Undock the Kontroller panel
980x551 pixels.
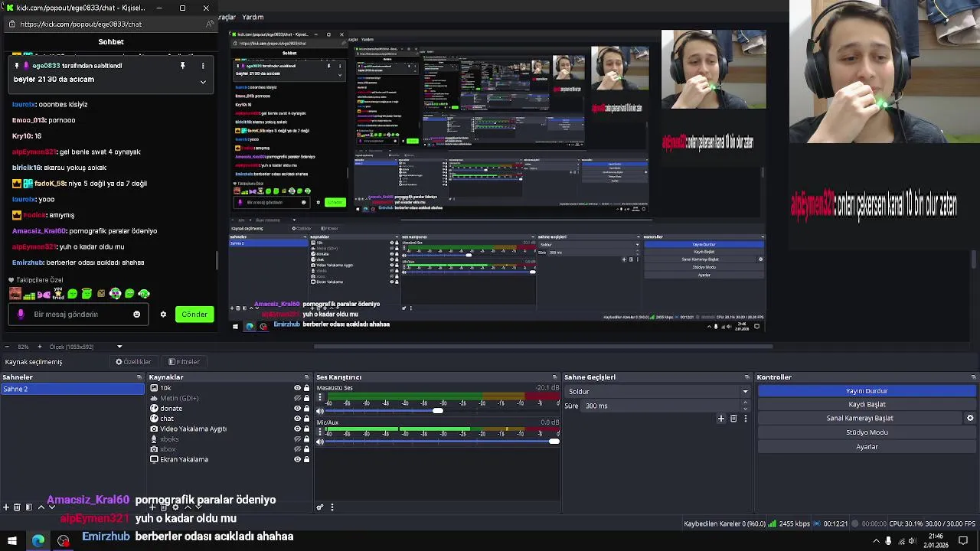[x=973, y=377]
